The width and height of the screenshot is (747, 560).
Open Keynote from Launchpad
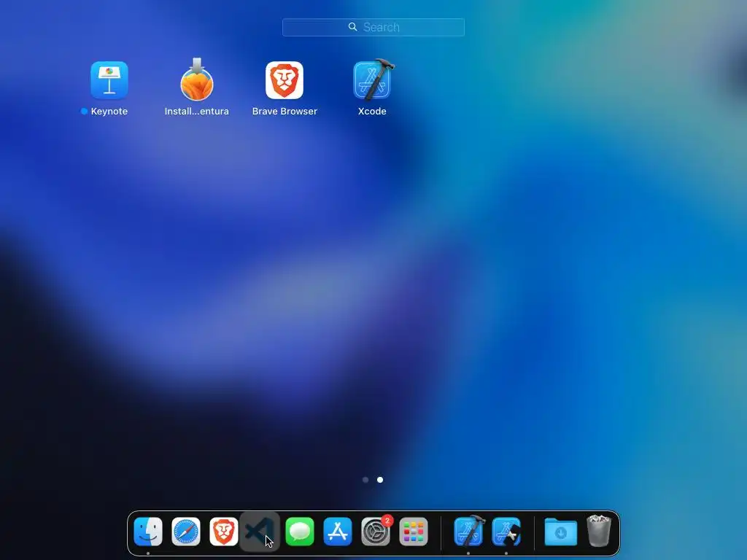(x=109, y=80)
